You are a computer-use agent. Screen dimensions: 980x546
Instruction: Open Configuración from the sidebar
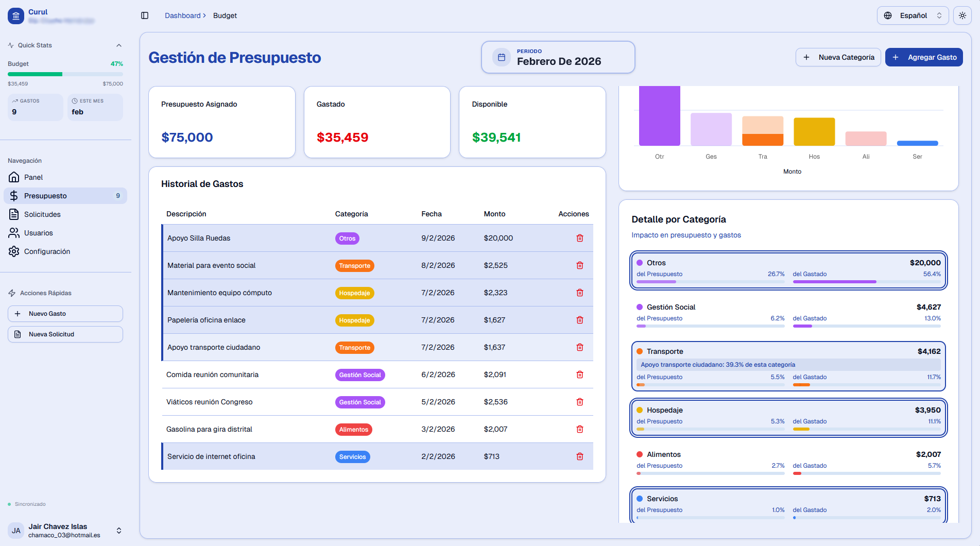47,251
